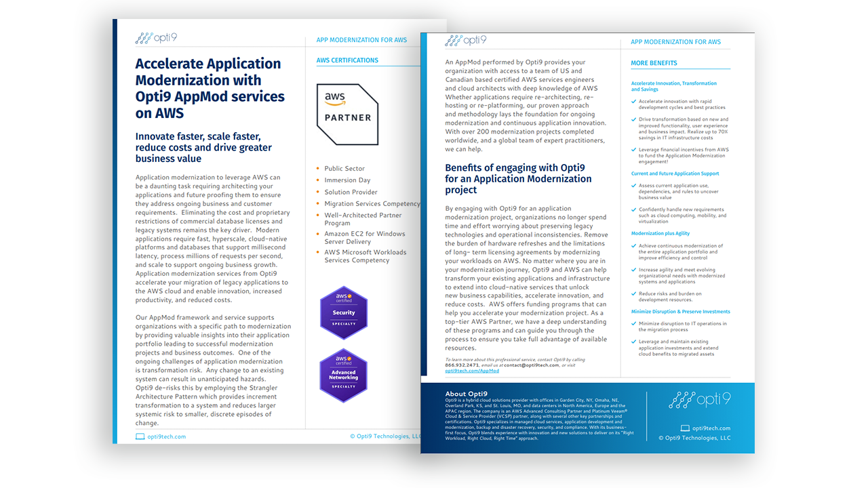Click 'Migration Services Competency' list item
This screenshot has height=488, width=868.
click(x=372, y=203)
